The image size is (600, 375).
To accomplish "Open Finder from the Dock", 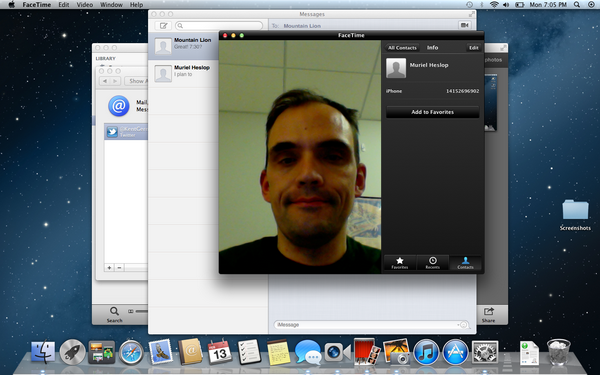I will [x=43, y=352].
